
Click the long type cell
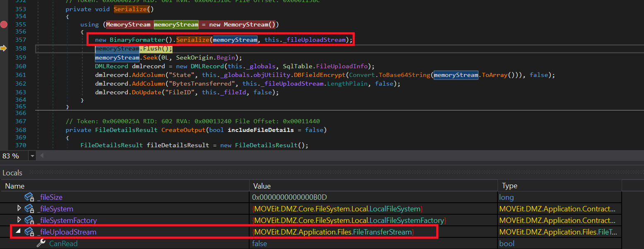tap(507, 198)
